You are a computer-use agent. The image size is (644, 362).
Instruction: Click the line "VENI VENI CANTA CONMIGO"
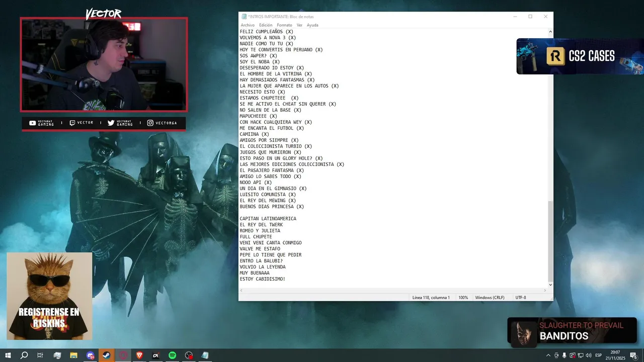coord(271,243)
